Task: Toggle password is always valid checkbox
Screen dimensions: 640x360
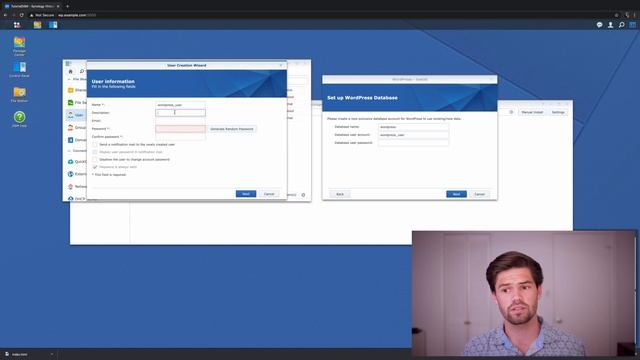Action: click(95, 167)
